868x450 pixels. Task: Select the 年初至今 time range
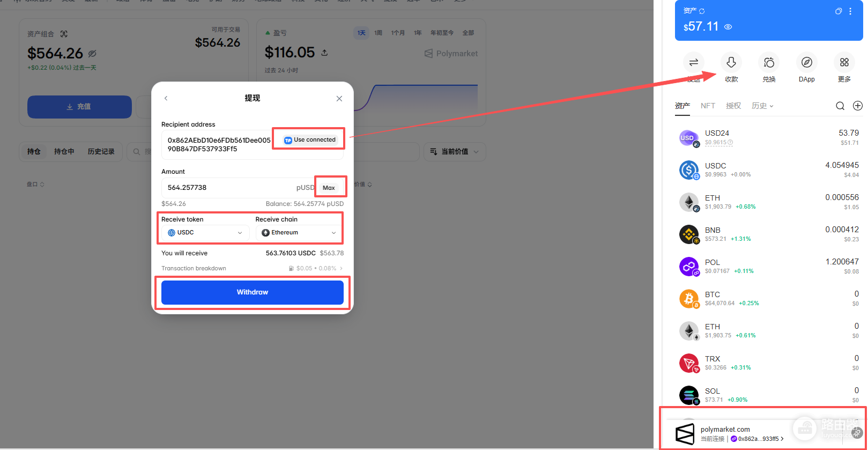pyautogui.click(x=442, y=33)
